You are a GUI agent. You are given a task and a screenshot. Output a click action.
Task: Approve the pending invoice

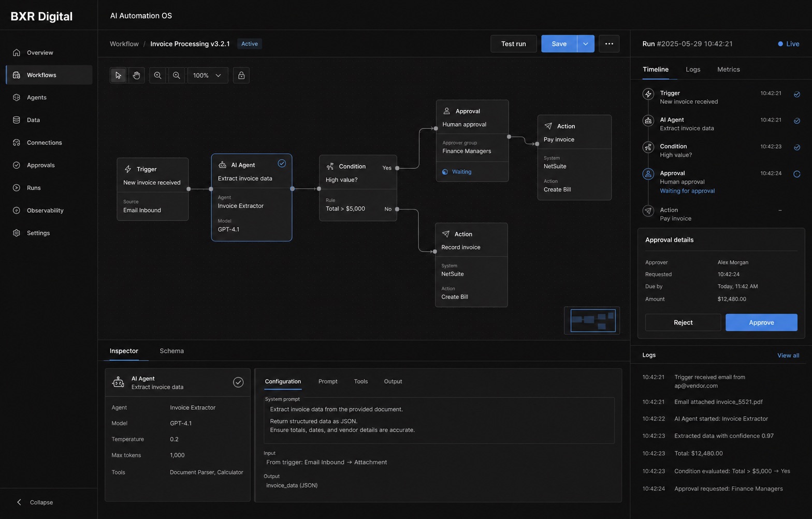[x=761, y=322]
